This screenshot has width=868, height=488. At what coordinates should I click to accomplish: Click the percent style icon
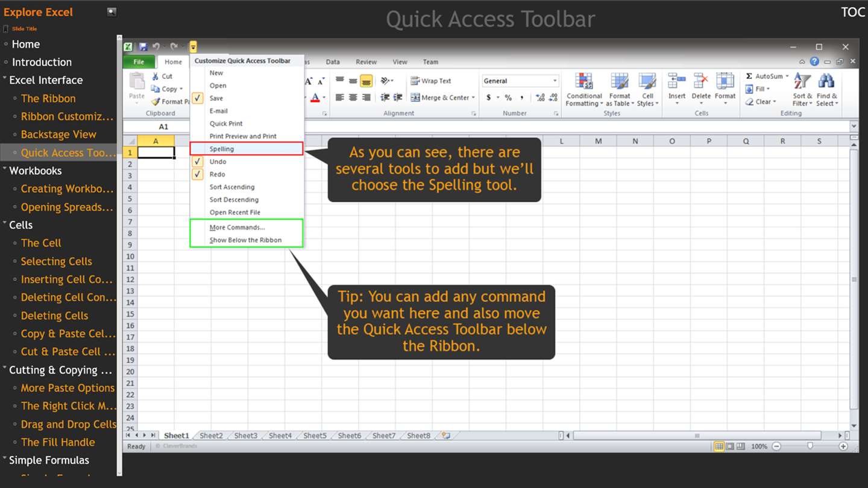tap(508, 98)
